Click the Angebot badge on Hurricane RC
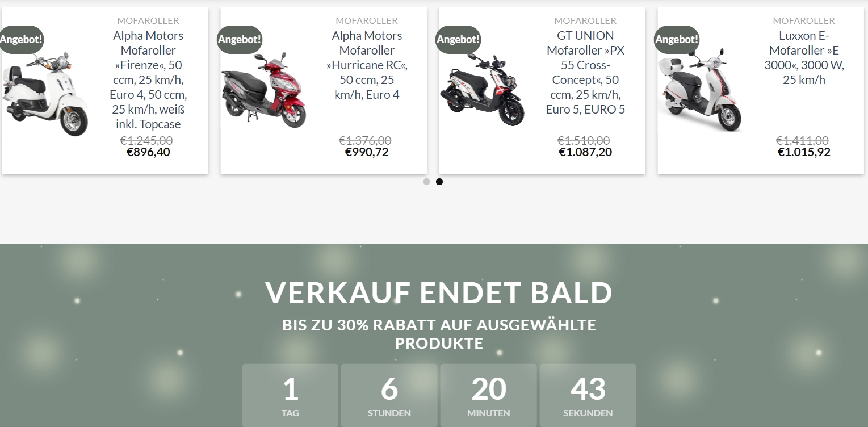 (x=240, y=40)
